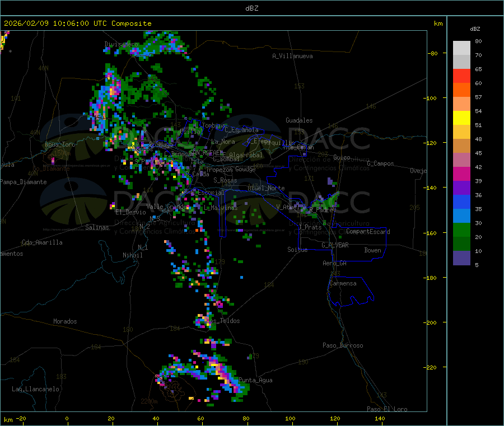Click the 100 km tick on bottom axis
The image size is (504, 426).
point(290,418)
